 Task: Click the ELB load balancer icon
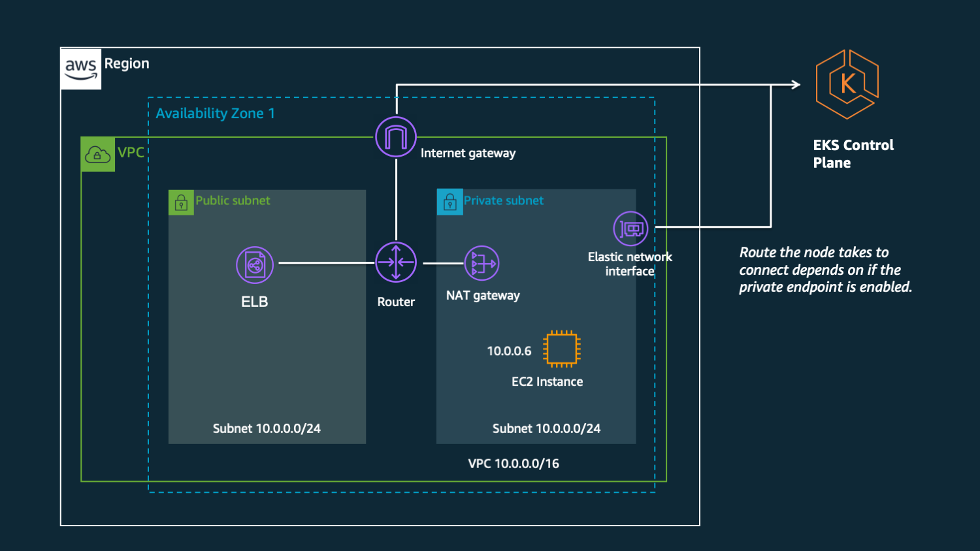[255, 265]
